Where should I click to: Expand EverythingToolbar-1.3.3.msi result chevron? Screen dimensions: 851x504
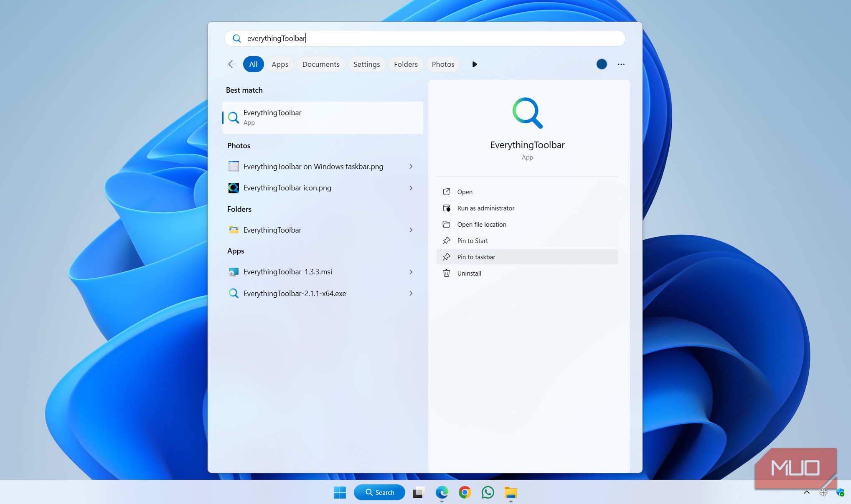tap(411, 272)
